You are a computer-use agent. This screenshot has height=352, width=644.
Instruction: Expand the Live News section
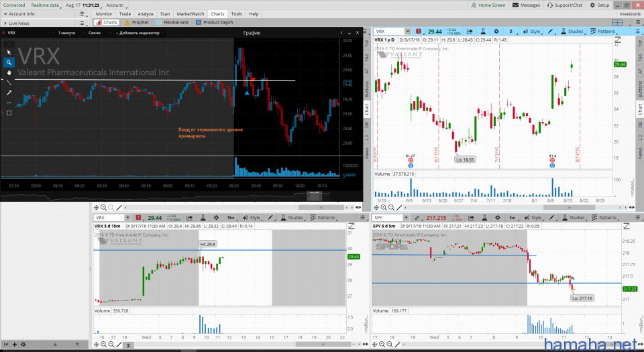(5, 23)
